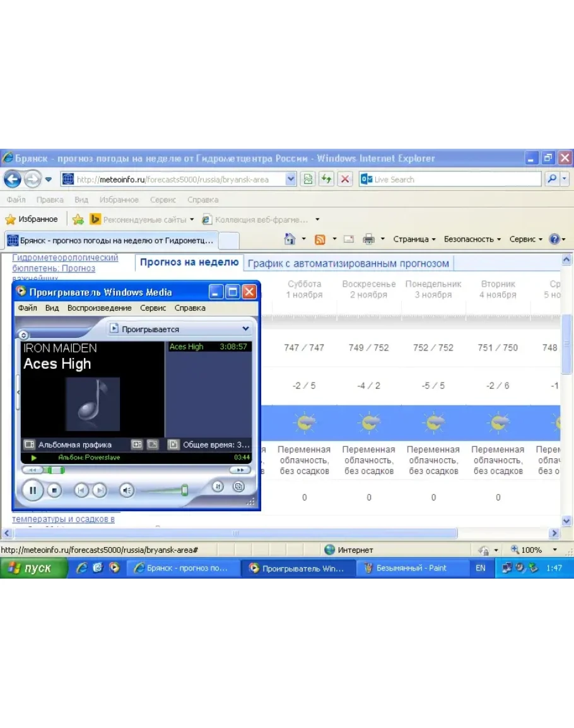Skip to the next track
The image size is (574, 728).
click(x=100, y=490)
